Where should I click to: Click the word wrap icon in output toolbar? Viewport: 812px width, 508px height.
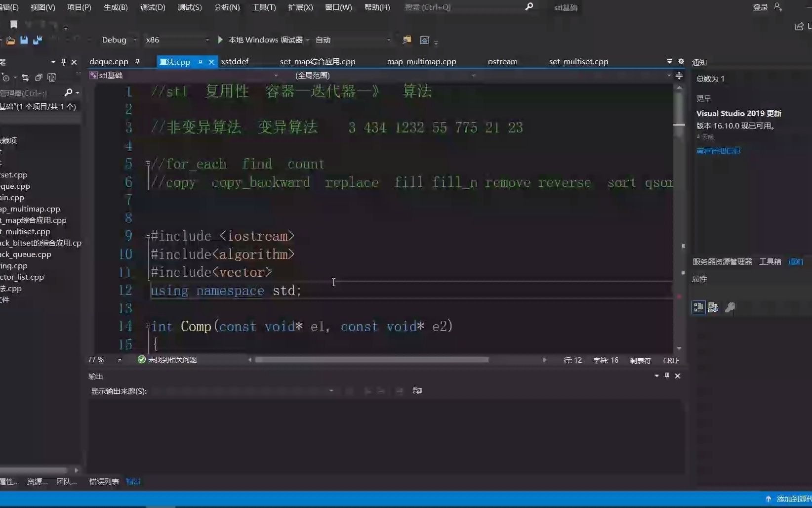[x=417, y=390]
